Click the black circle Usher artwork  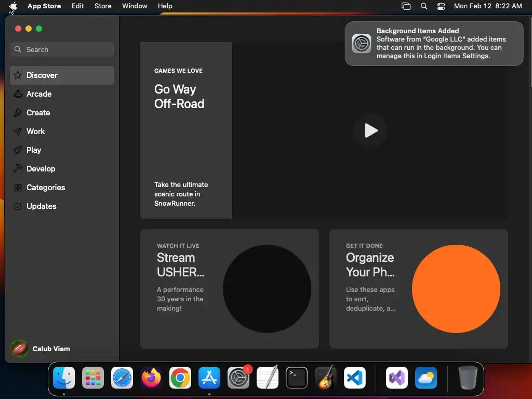coord(267,289)
